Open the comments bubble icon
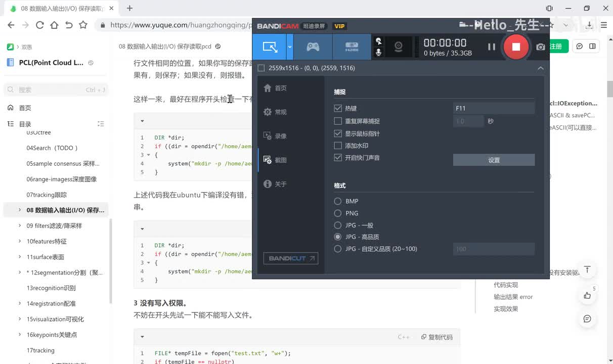This screenshot has height=364, width=613. point(587,318)
